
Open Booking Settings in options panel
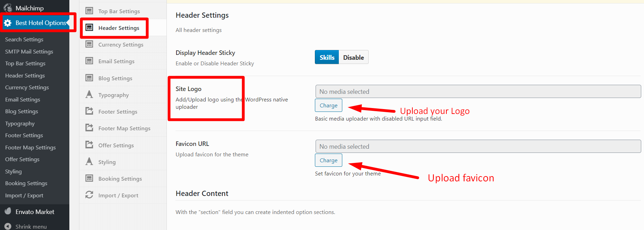coord(120,179)
